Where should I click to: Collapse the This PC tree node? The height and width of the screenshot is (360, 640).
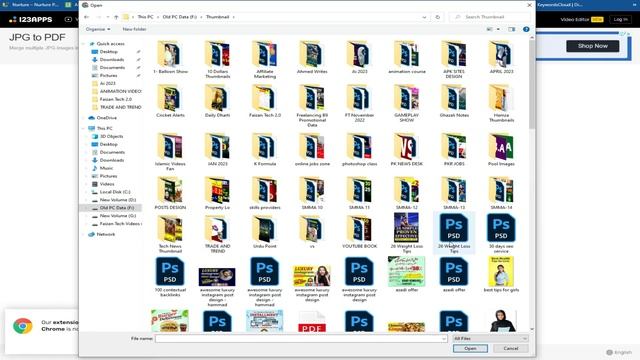(84, 129)
